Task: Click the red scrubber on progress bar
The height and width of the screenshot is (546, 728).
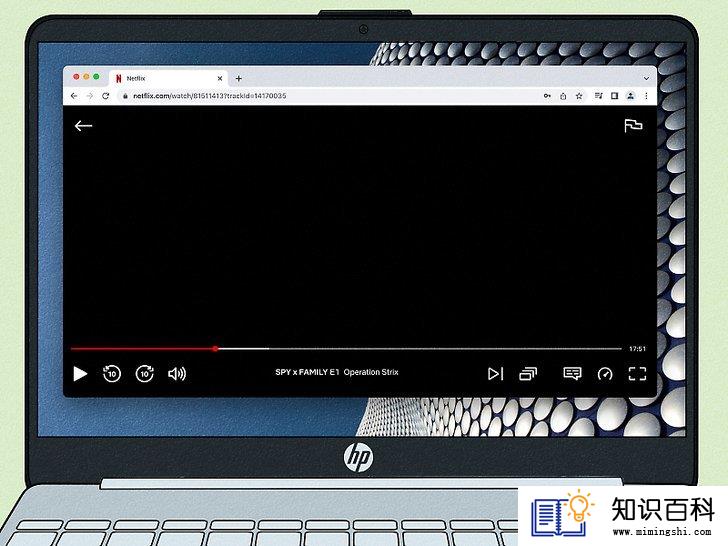Action: pyautogui.click(x=215, y=348)
